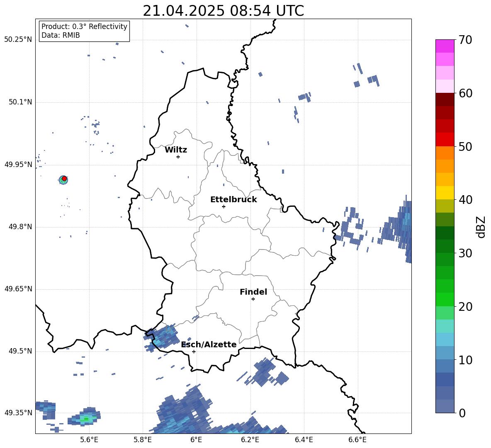This screenshot has height=448, width=491.
Task: Click the 30 tick on colorbar
Action: click(x=465, y=253)
